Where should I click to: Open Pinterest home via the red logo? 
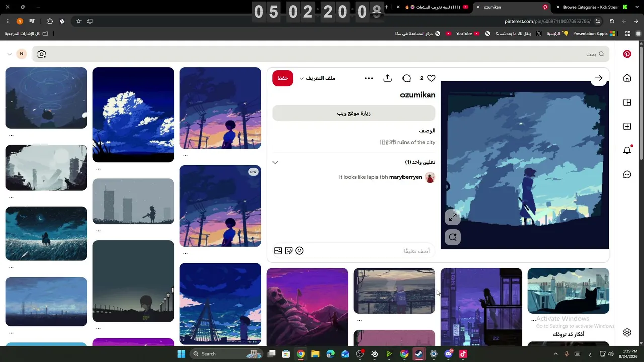pyautogui.click(x=627, y=54)
